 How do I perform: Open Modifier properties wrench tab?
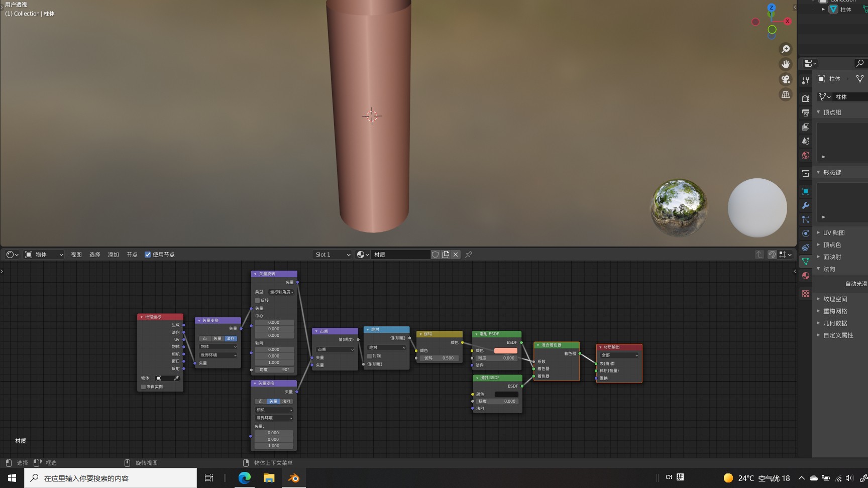[x=806, y=205]
